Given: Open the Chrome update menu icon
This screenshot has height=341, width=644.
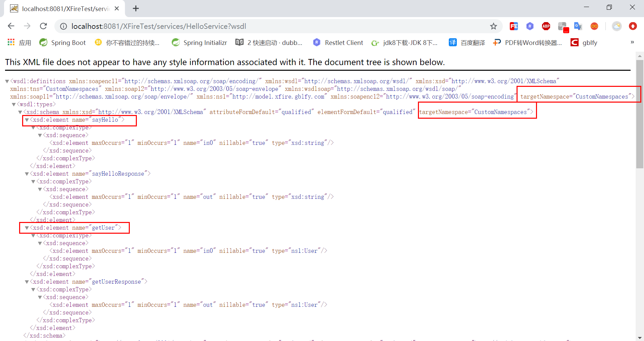Looking at the screenshot, I should [x=633, y=26].
